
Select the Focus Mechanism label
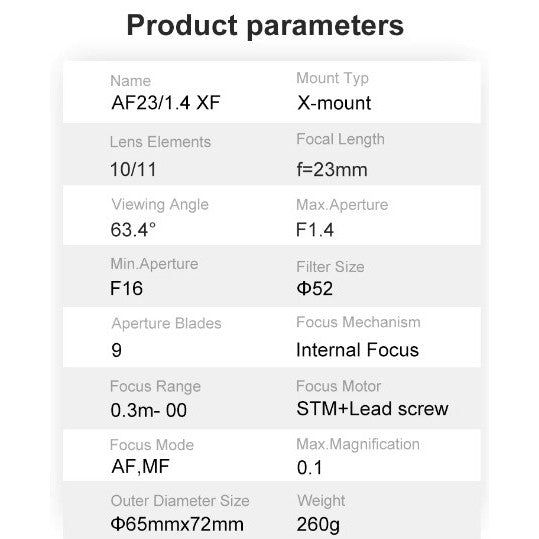click(358, 322)
